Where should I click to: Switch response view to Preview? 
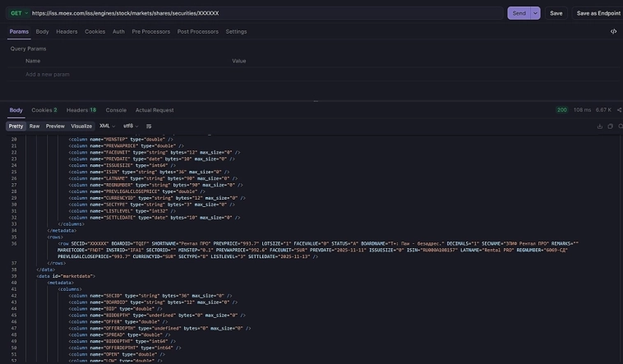coord(55,127)
